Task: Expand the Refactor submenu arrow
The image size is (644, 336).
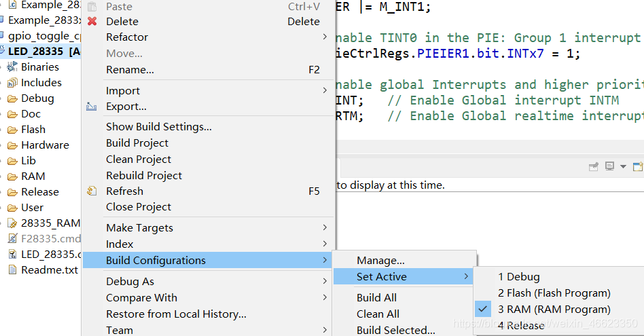Action: 325,37
